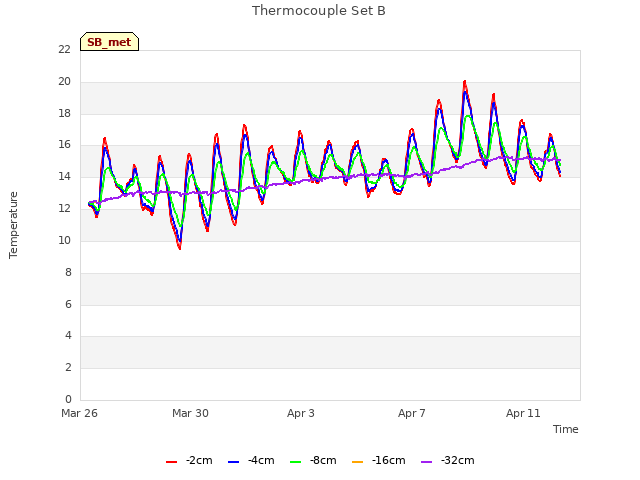
Task: Click the red -2cm legend color marker
Action: point(171,462)
